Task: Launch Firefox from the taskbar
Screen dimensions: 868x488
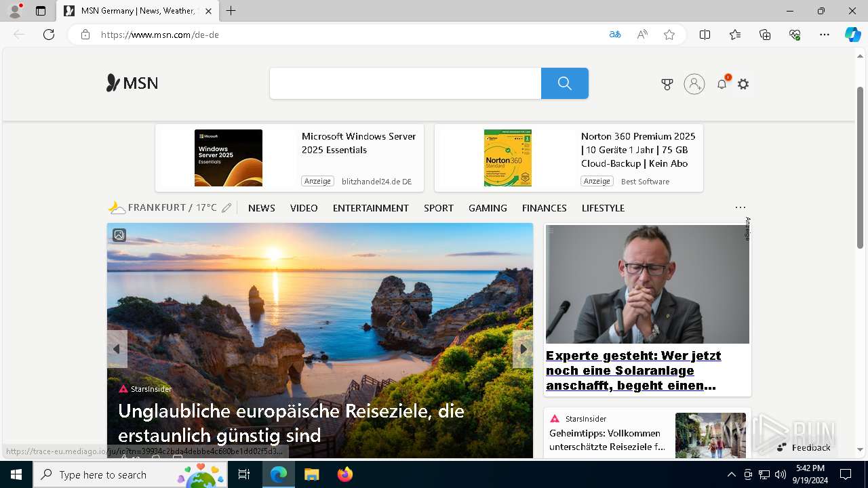Action: (345, 474)
